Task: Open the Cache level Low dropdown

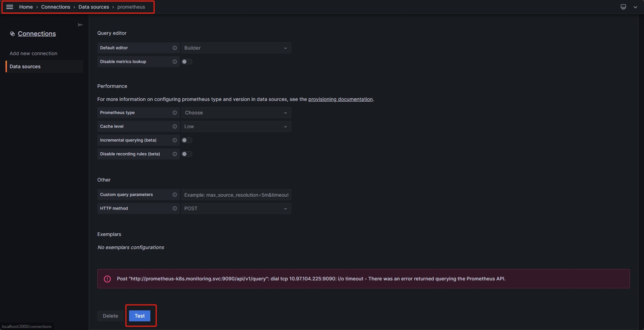Action: pos(236,126)
